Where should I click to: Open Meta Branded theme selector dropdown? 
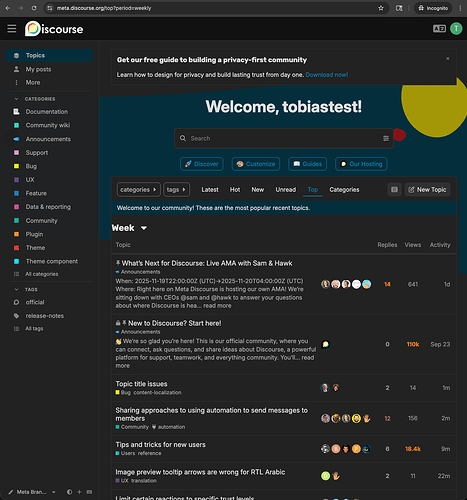(32, 492)
